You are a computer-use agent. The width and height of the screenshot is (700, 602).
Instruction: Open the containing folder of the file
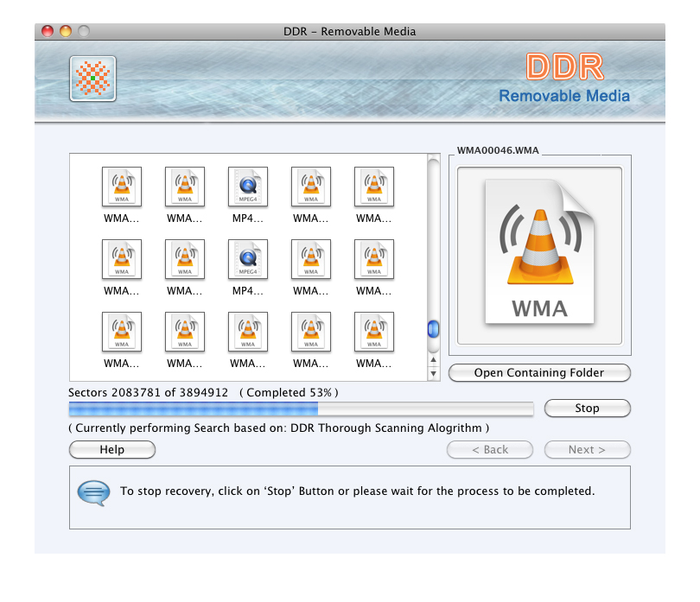tap(539, 372)
